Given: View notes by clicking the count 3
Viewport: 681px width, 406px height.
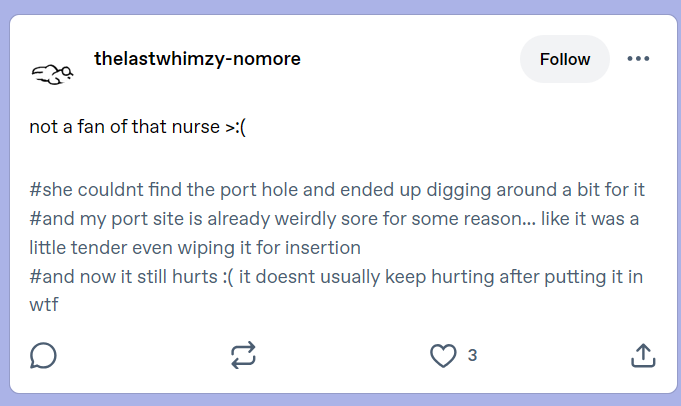Looking at the screenshot, I should tap(473, 356).
